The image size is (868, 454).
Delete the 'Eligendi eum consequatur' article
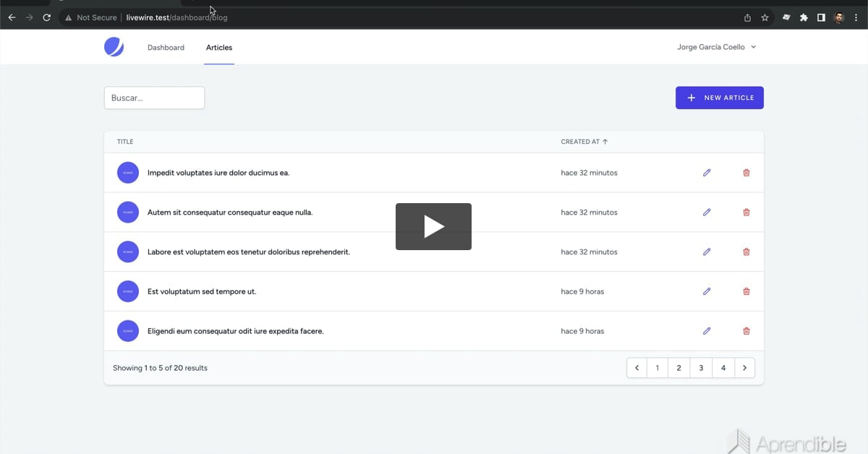(746, 331)
